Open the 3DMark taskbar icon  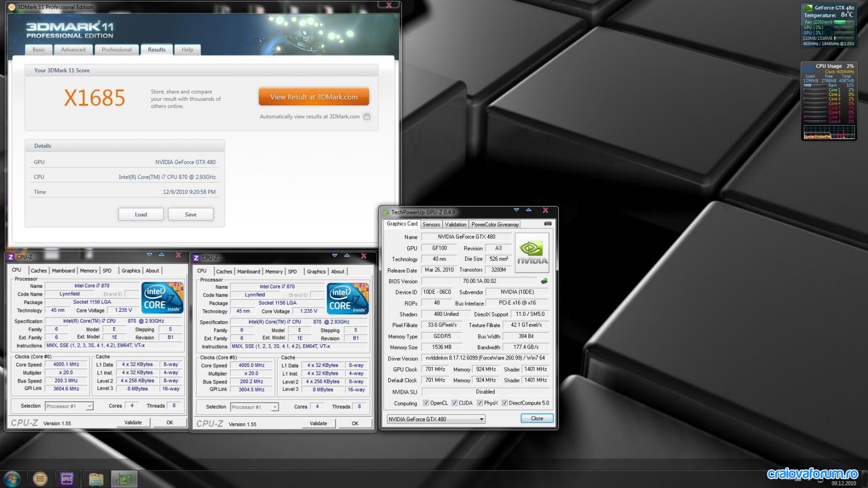click(x=40, y=479)
